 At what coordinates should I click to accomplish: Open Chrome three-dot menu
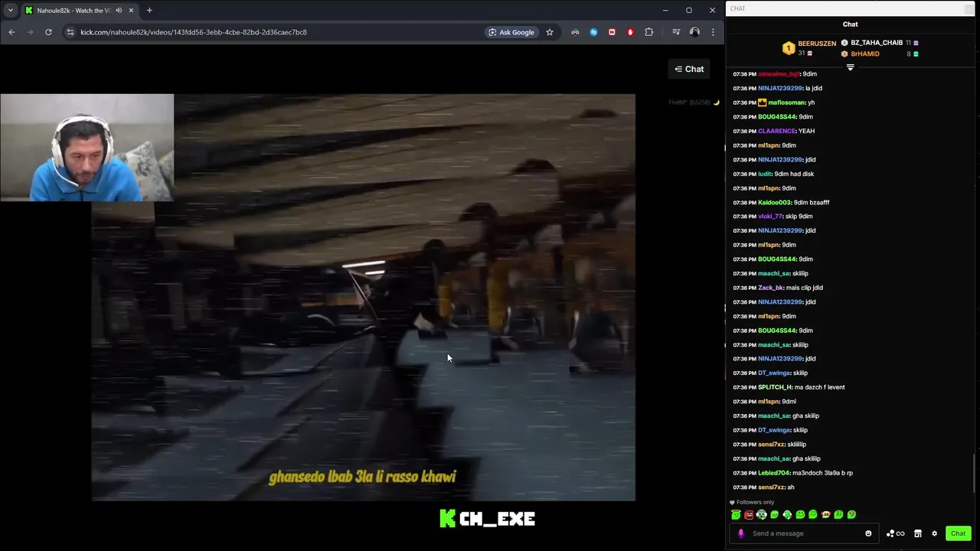coord(713,32)
